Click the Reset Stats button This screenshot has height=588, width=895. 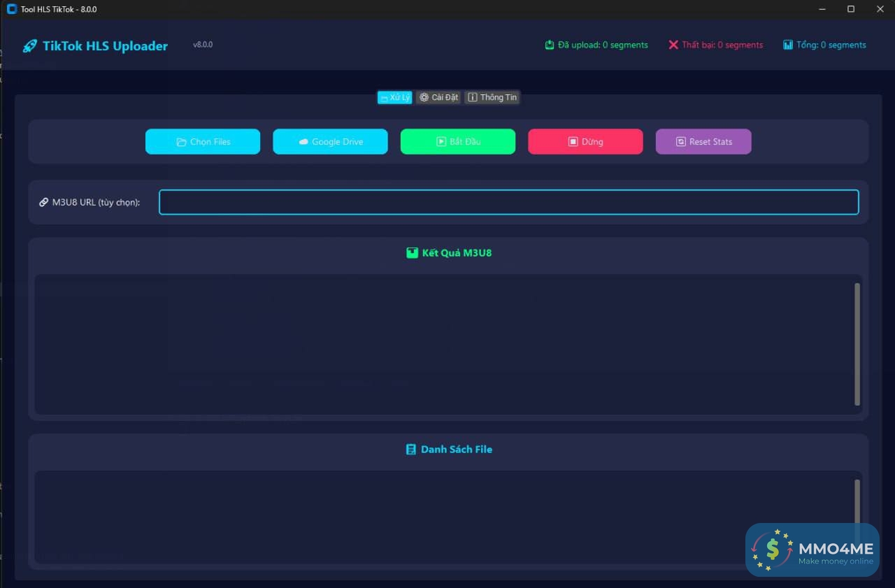click(703, 141)
